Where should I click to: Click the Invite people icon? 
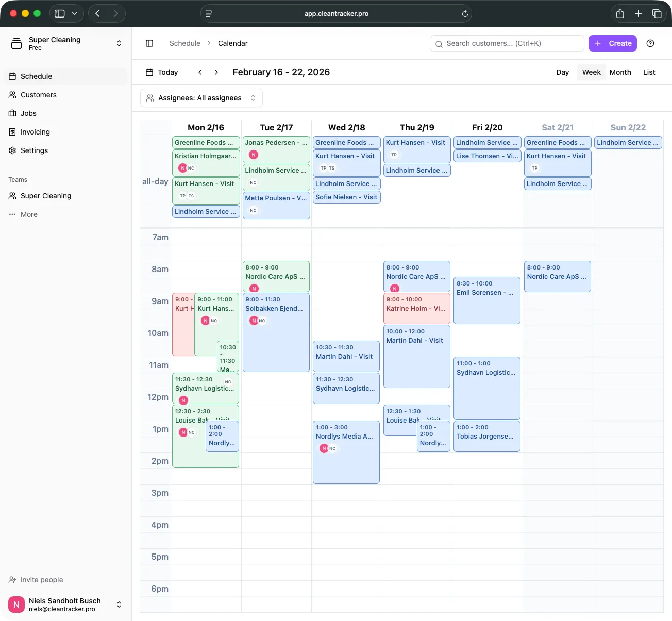[x=12, y=580]
